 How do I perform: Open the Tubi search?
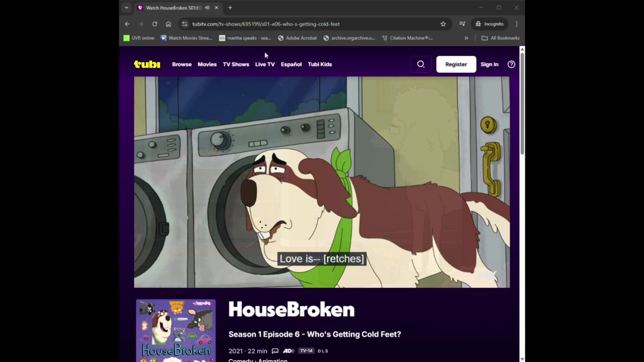coord(421,64)
